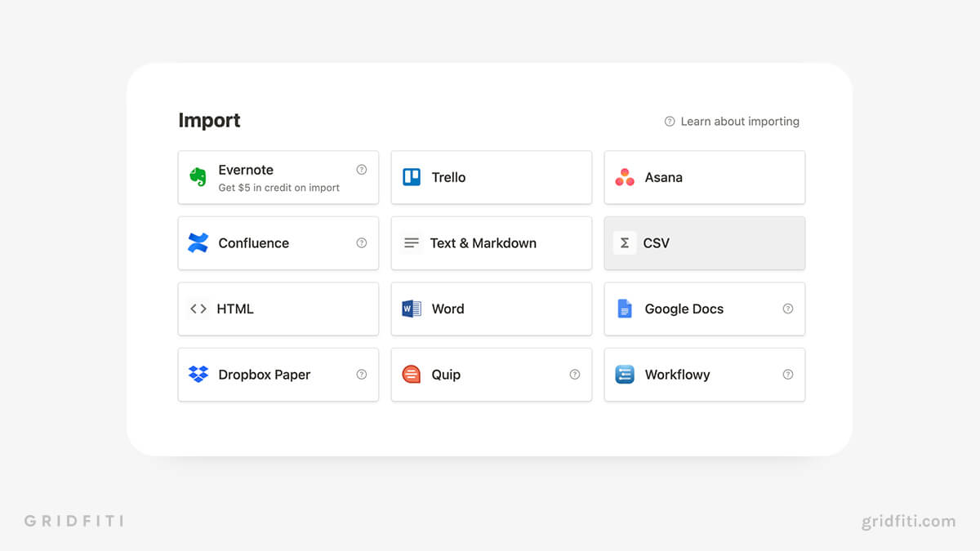
Task: Select the highlighted CSV import option
Action: pos(704,243)
